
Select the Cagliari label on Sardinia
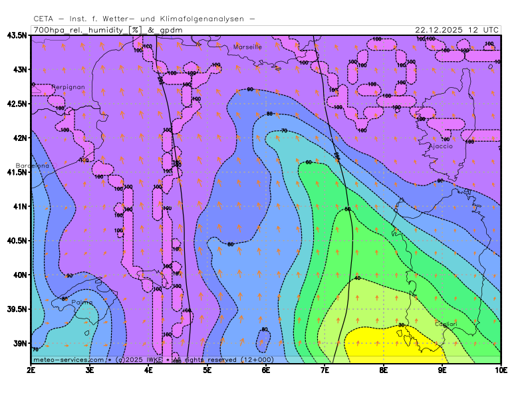click(446, 324)
